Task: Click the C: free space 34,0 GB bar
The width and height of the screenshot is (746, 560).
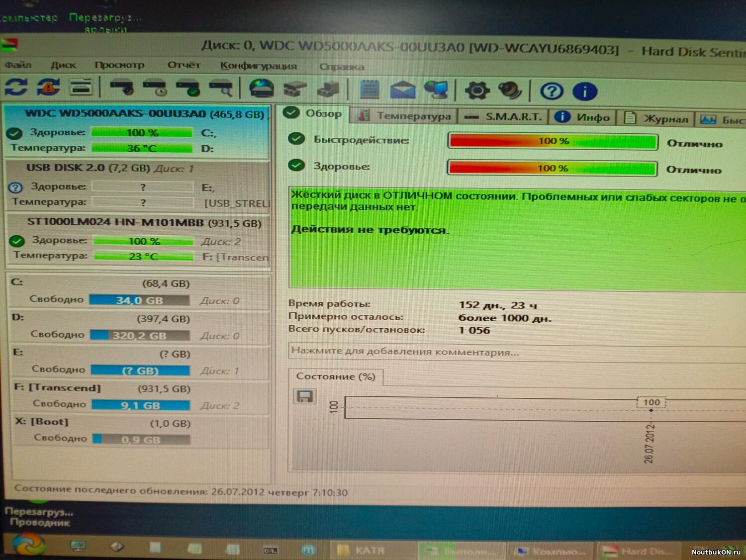Action: pyautogui.click(x=139, y=300)
